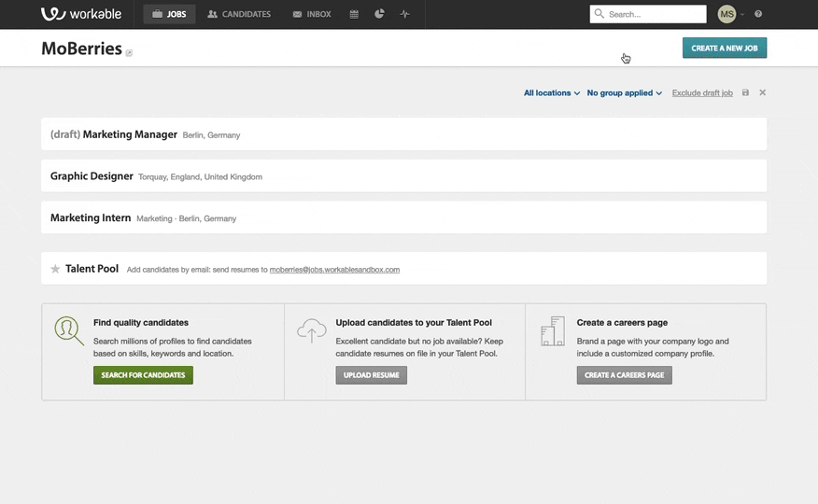Click the Find quality candidates heading
The image size is (818, 504).
click(141, 323)
